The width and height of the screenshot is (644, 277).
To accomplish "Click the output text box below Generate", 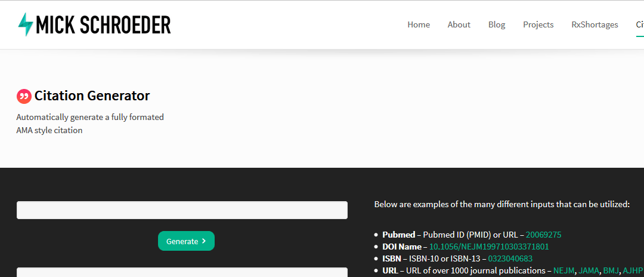I will click(x=182, y=272).
